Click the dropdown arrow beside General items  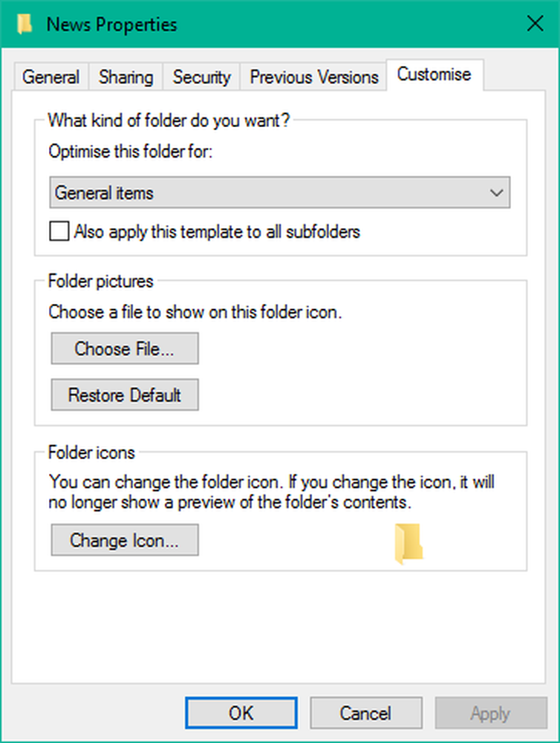498,192
